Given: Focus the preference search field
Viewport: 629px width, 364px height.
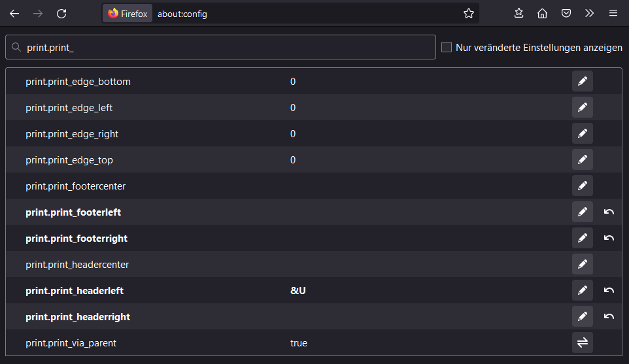Looking at the screenshot, I should [229, 48].
